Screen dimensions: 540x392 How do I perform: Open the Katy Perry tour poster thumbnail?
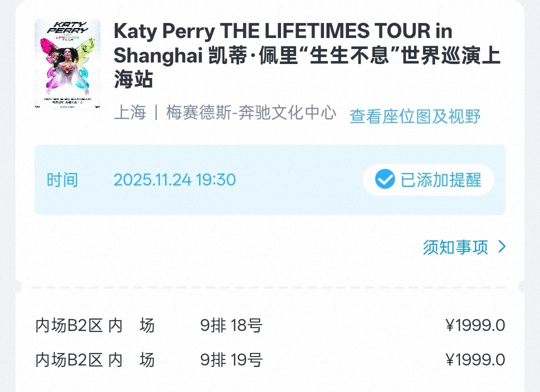(x=67, y=64)
